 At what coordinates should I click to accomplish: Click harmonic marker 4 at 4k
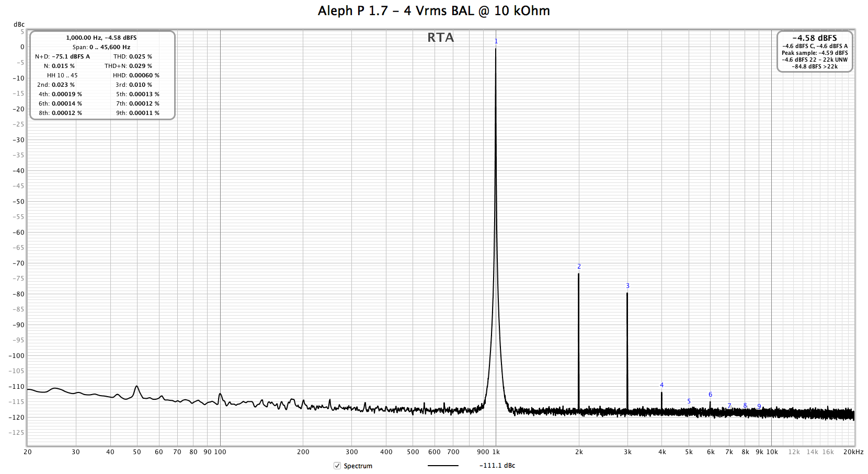pyautogui.click(x=661, y=385)
